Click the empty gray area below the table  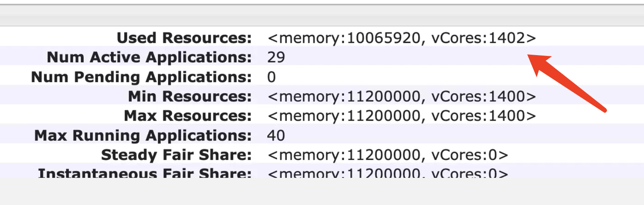[x=322, y=192]
